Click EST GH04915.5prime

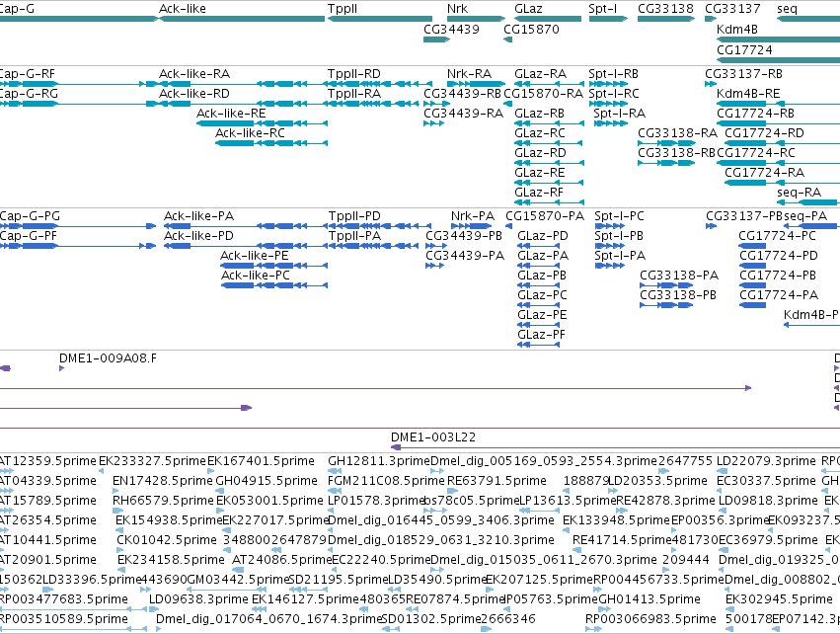pyautogui.click(x=267, y=481)
